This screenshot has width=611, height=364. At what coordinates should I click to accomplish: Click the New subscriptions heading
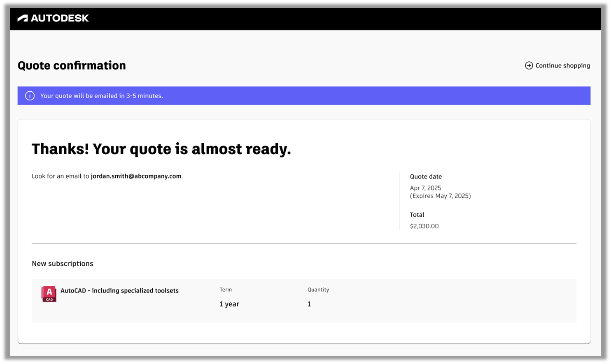click(63, 264)
